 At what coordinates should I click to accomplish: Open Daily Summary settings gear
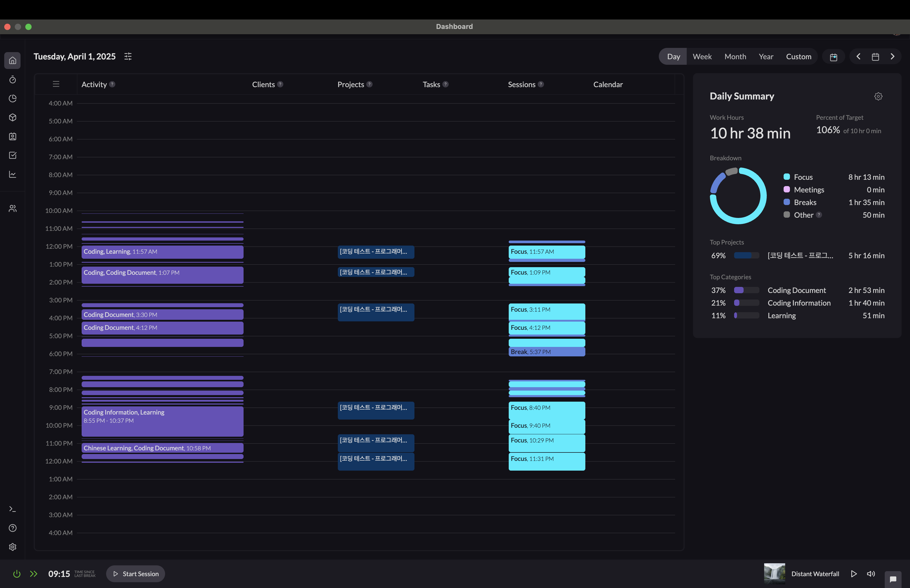pos(878,96)
